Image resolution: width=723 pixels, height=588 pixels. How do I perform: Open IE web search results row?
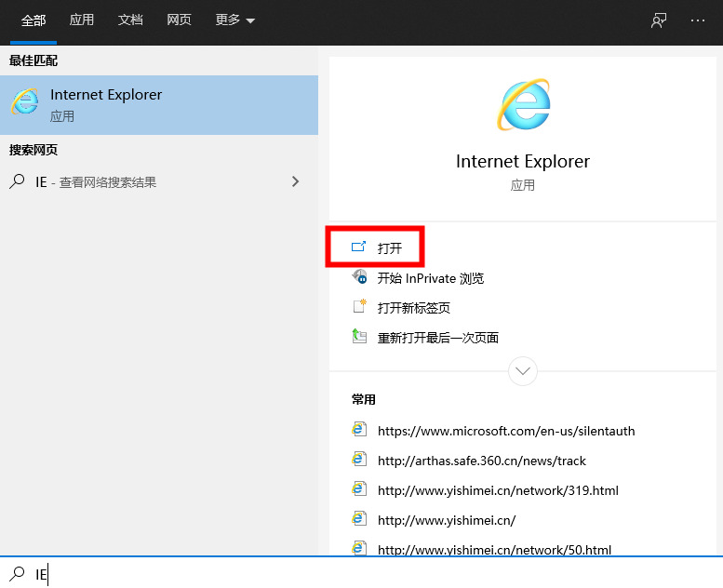(x=159, y=181)
